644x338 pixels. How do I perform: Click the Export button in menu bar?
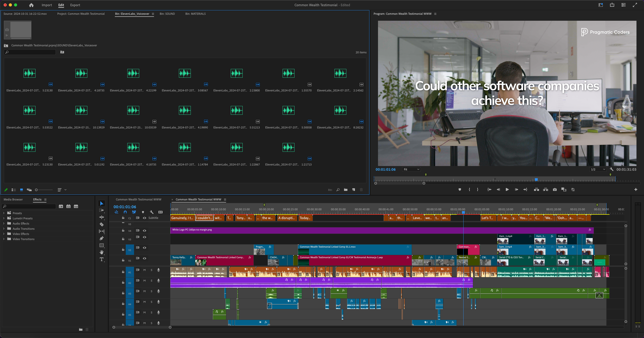point(75,5)
